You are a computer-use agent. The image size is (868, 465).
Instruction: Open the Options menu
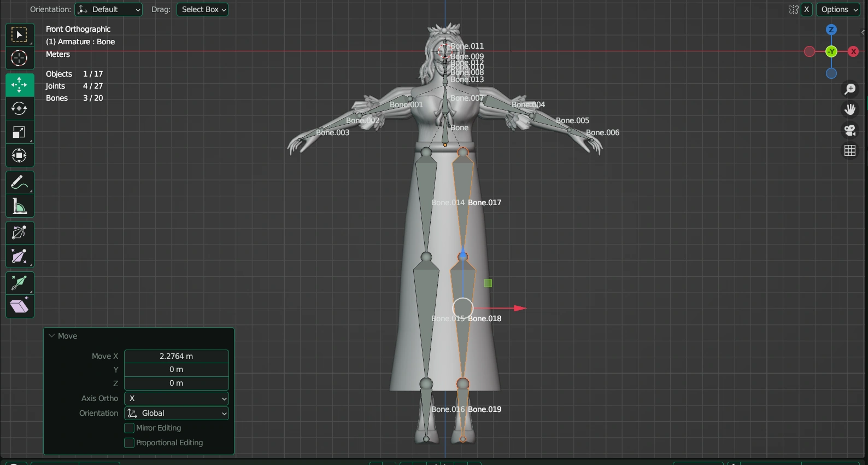tap(838, 9)
